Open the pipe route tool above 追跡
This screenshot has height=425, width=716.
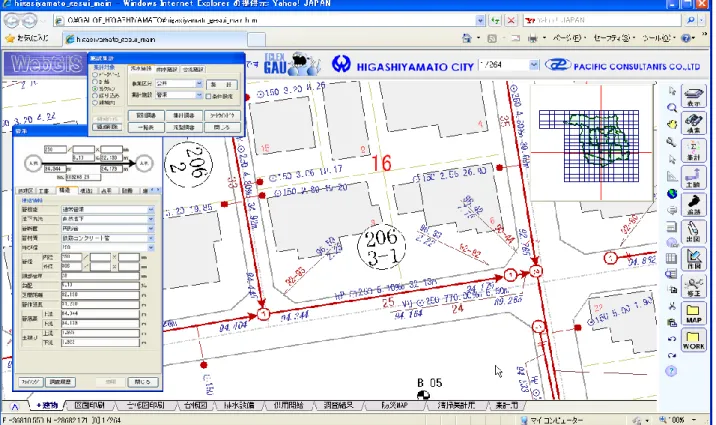(693, 178)
